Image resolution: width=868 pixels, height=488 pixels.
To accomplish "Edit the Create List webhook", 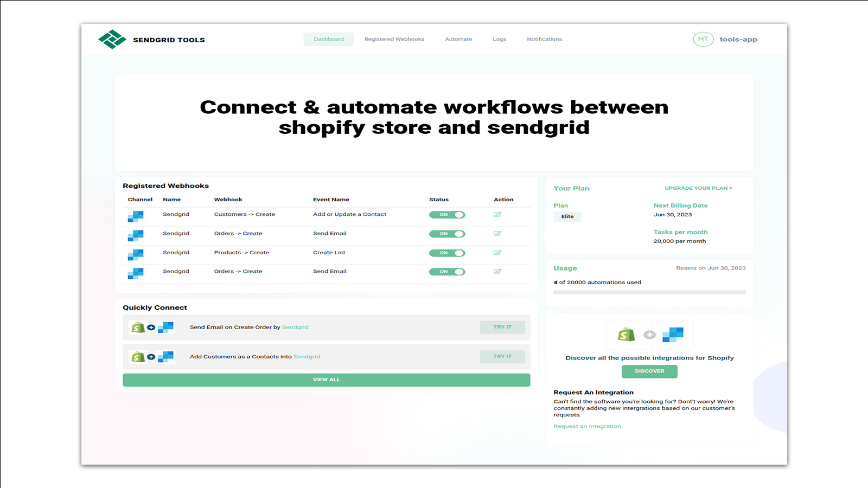I will [x=497, y=253].
